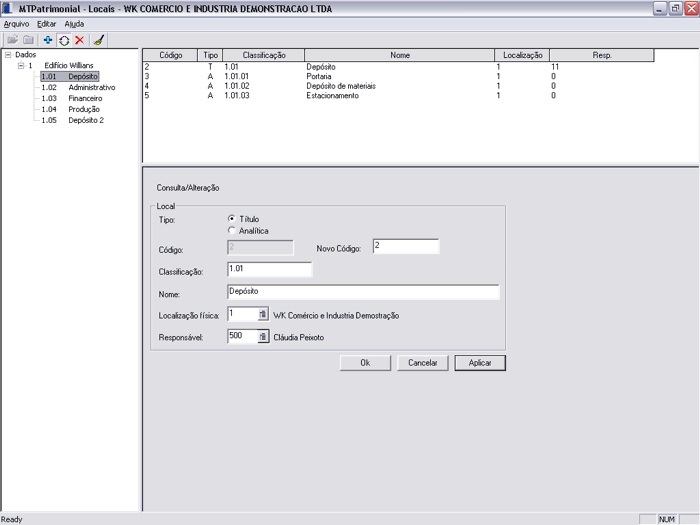Click the blue plus add-record icon
Screen dimensions: 700x525
point(47,40)
